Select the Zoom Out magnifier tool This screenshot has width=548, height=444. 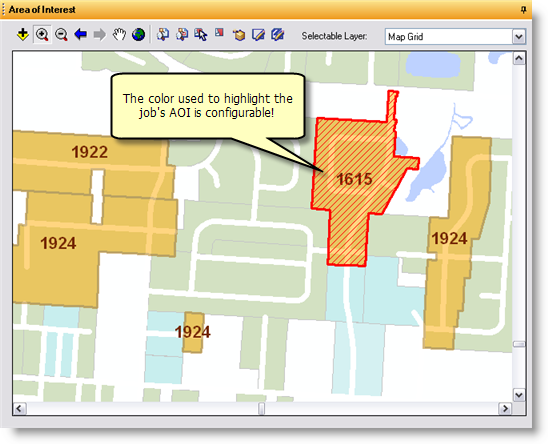pos(62,35)
